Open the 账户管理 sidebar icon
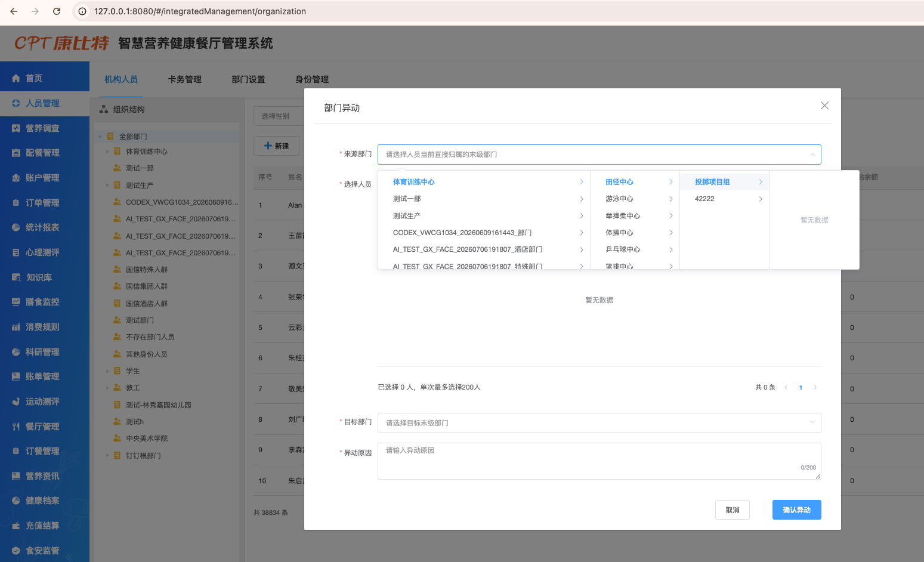 click(16, 178)
